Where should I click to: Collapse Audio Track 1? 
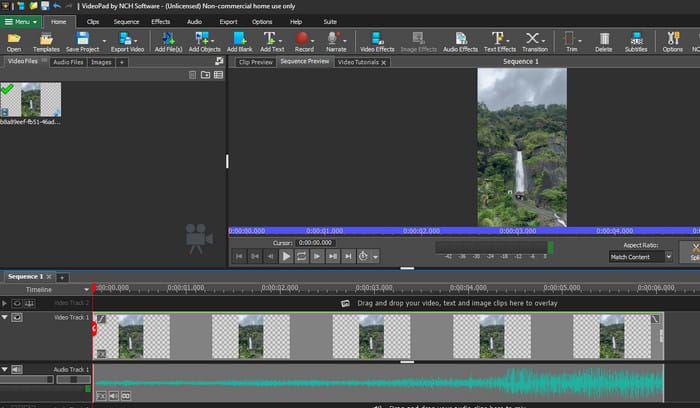coord(4,370)
